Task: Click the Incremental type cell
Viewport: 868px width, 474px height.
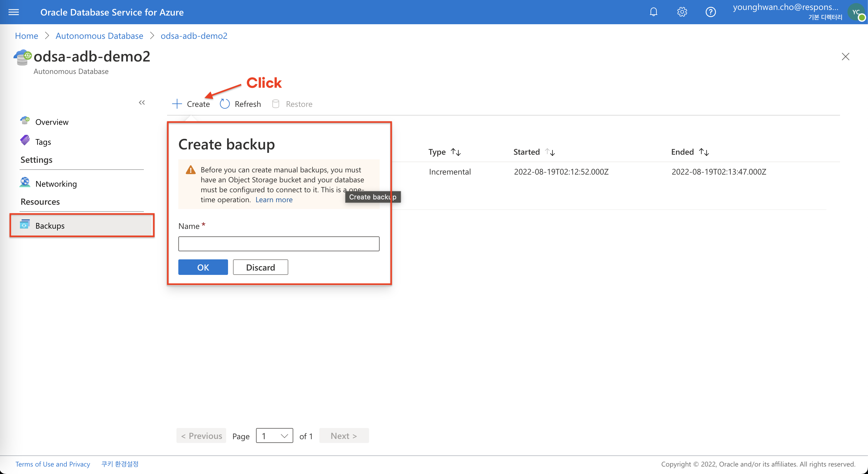Action: pos(450,172)
